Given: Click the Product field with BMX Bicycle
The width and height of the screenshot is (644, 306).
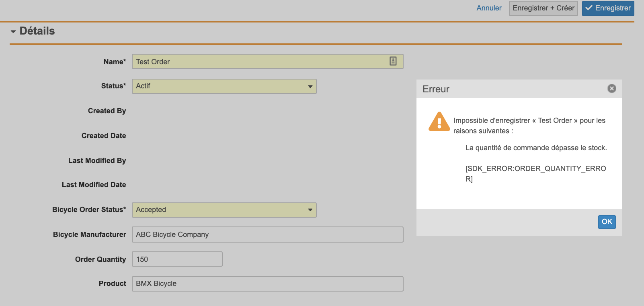Looking at the screenshot, I should (267, 284).
